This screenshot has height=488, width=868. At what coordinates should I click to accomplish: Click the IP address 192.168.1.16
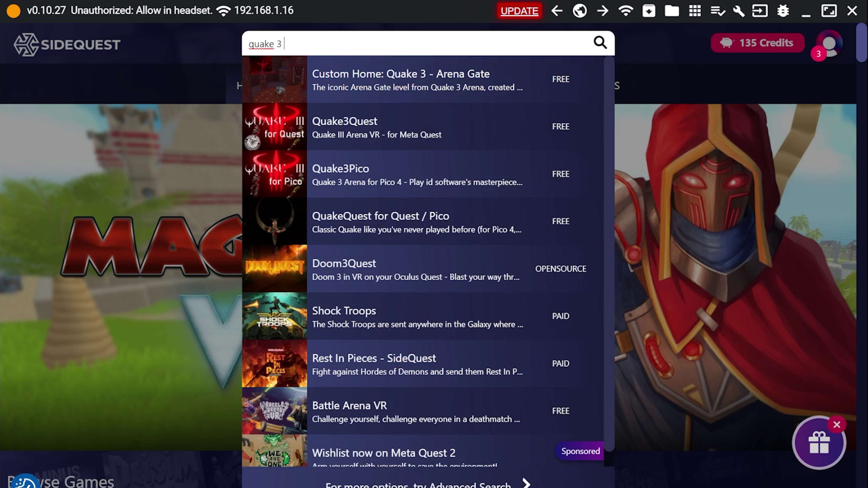click(x=264, y=10)
